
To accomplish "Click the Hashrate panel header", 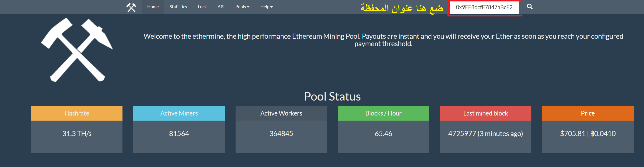I will [77, 113].
